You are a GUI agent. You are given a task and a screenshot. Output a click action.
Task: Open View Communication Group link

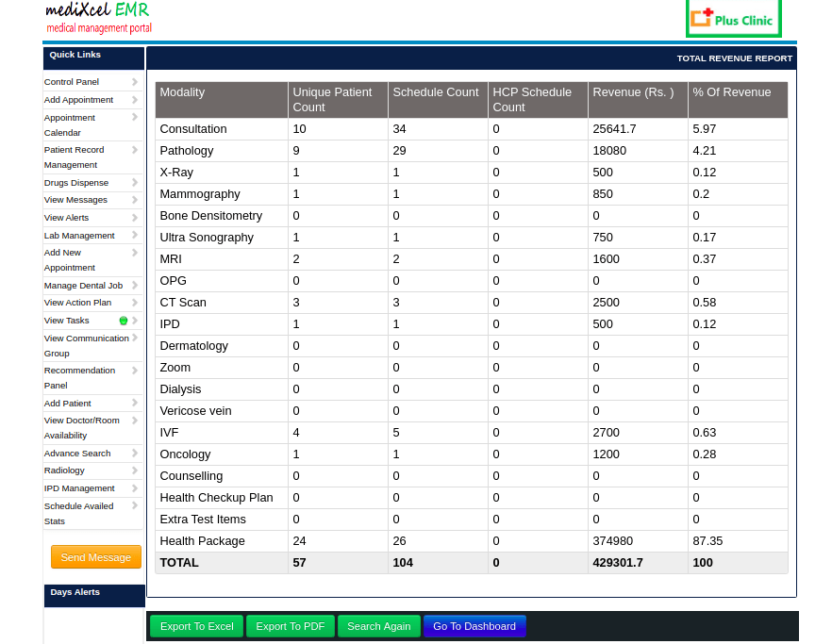click(87, 345)
